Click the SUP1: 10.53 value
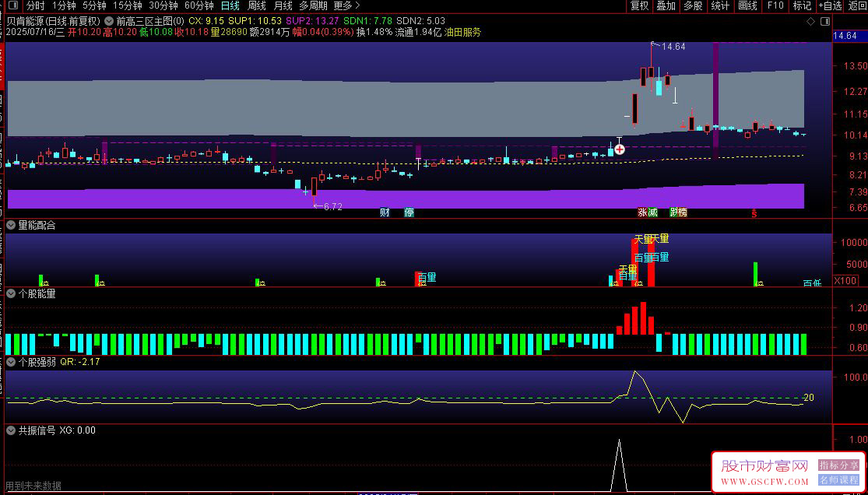This screenshot has width=868, height=495. click(x=255, y=22)
